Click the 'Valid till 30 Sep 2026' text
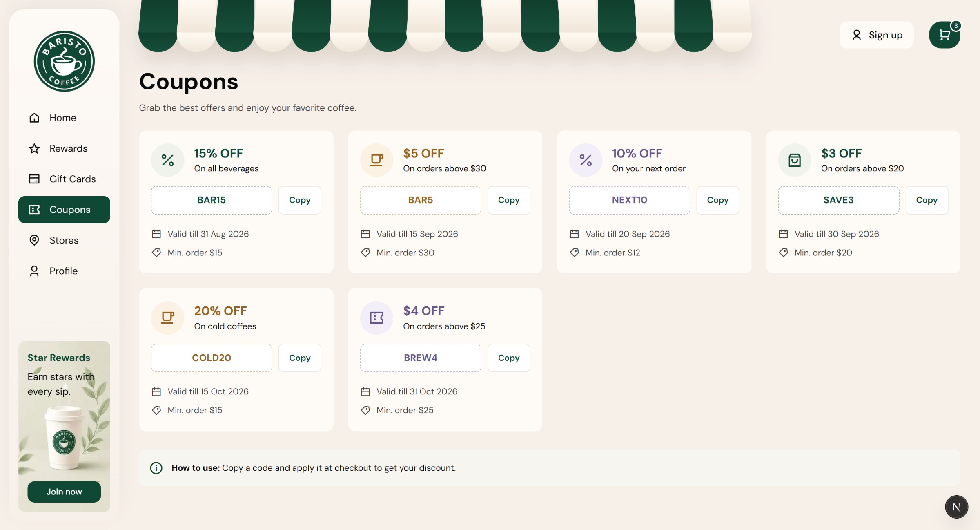 (837, 234)
